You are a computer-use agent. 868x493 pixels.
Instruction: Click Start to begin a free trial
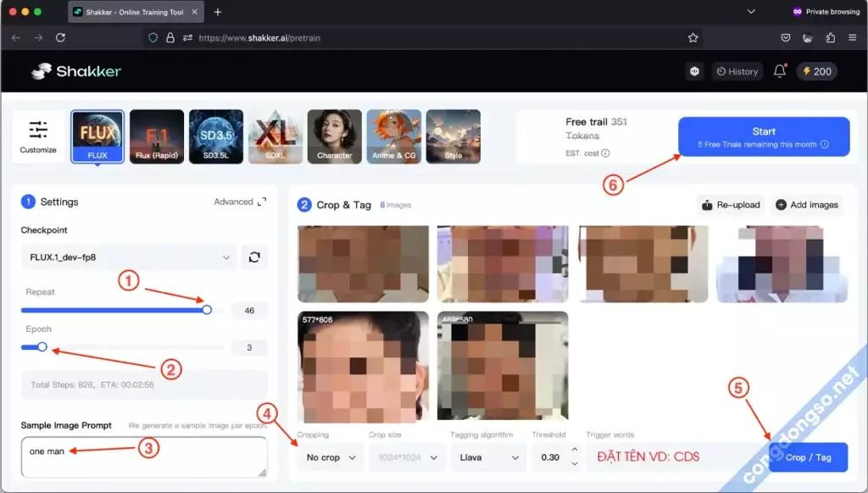point(762,136)
